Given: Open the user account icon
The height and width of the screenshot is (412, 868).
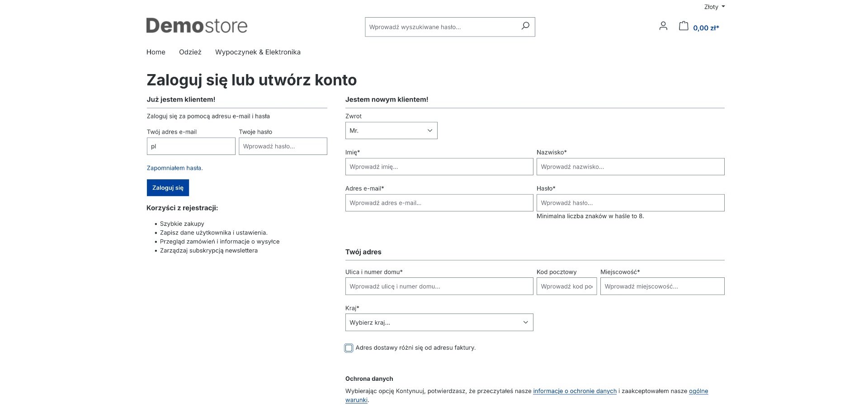Looking at the screenshot, I should [663, 26].
